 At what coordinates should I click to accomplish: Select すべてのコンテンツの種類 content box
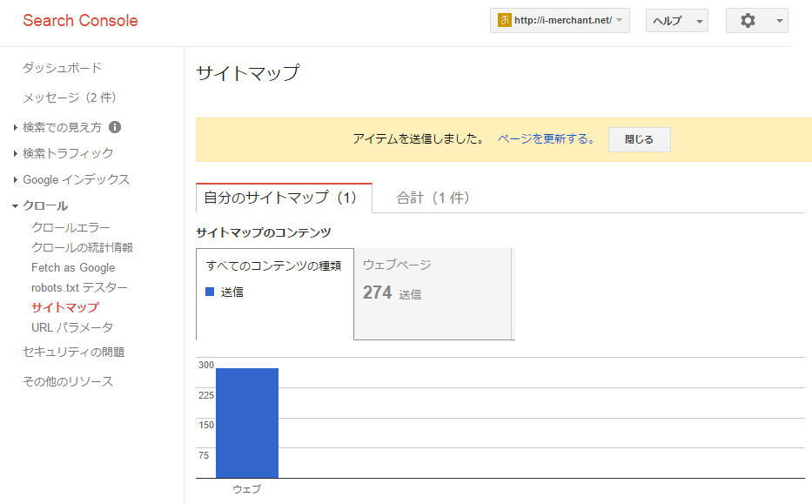pos(275,293)
